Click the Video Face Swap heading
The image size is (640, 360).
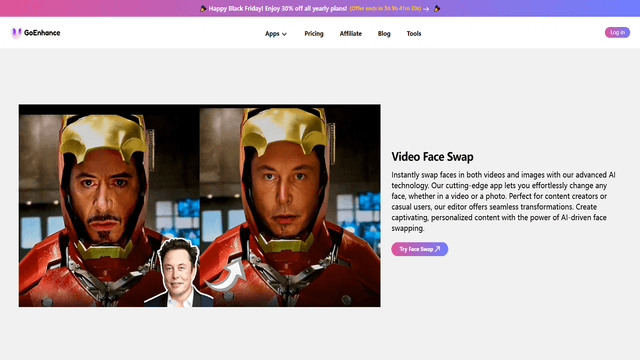(432, 157)
